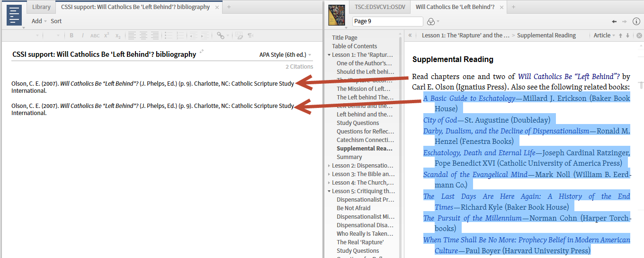Go back with the left arrow

tap(614, 21)
